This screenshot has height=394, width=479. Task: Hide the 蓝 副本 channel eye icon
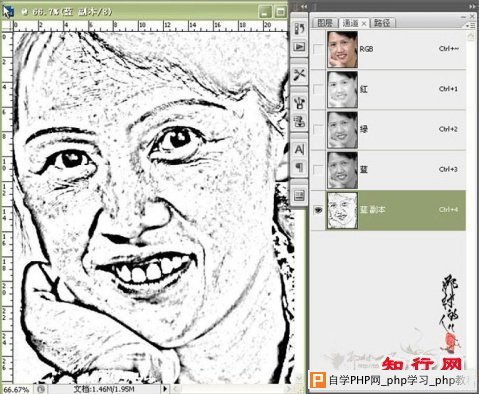tap(318, 210)
